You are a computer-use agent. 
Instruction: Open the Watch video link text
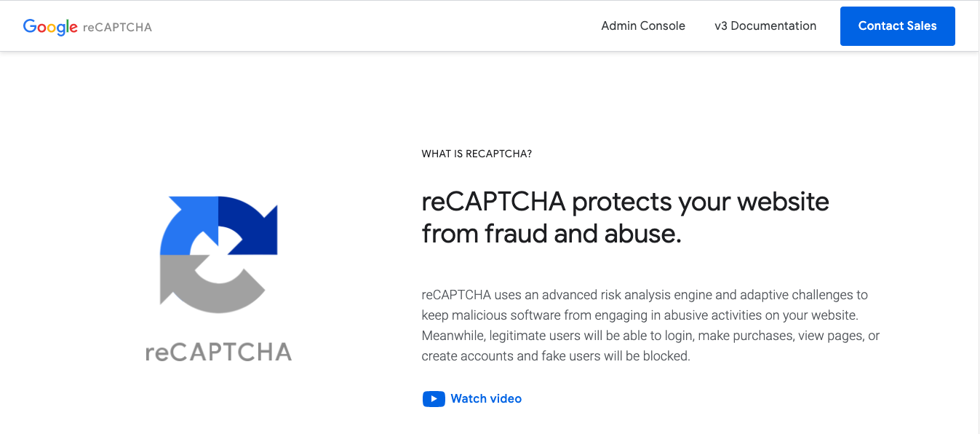click(x=486, y=399)
